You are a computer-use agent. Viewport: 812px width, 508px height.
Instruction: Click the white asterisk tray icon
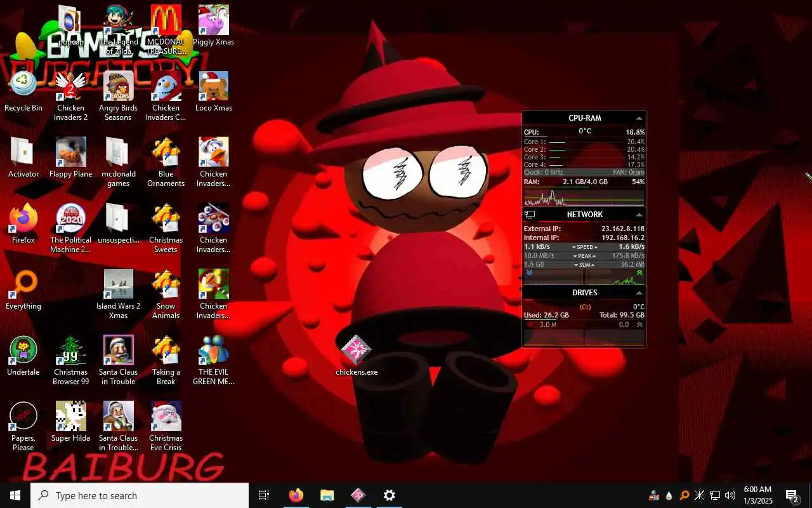(x=700, y=495)
